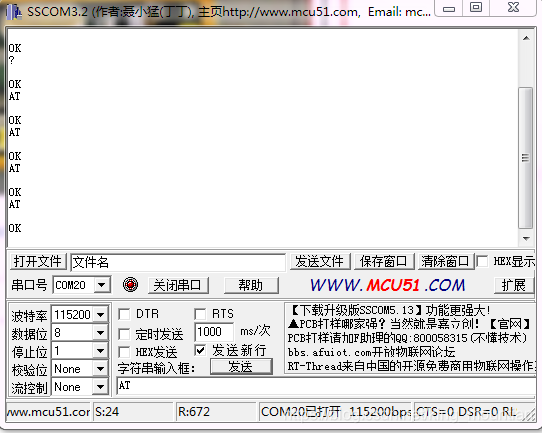Click the 帮助 help button
The height and width of the screenshot is (433, 542).
(x=251, y=285)
